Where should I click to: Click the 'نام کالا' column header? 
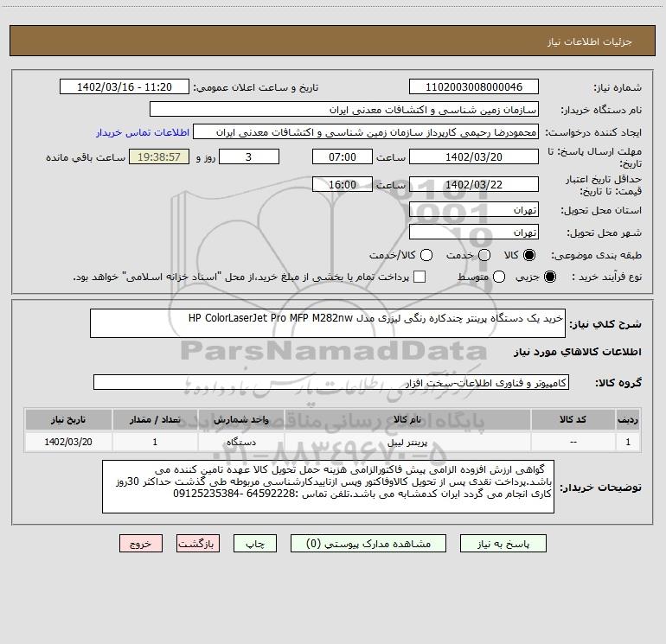407,419
